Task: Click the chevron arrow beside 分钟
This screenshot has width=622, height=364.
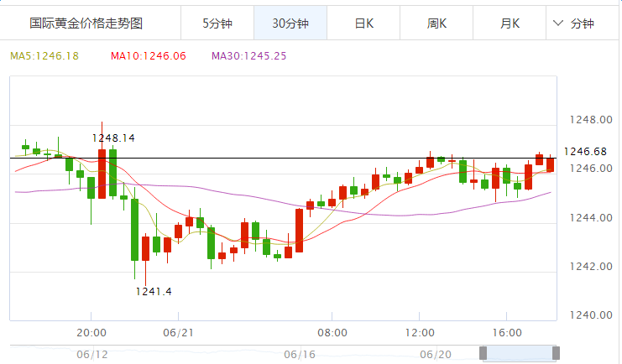Action: (x=559, y=23)
